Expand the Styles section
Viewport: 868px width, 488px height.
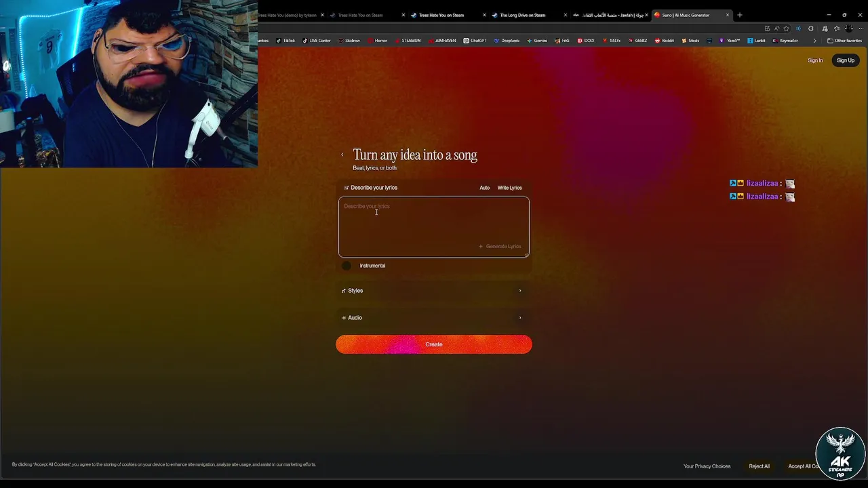(434, 291)
